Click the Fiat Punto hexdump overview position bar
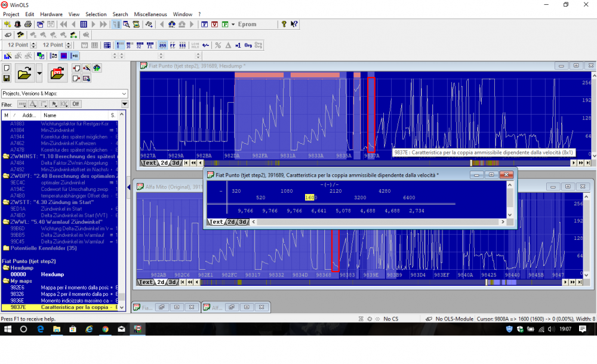 387,163
